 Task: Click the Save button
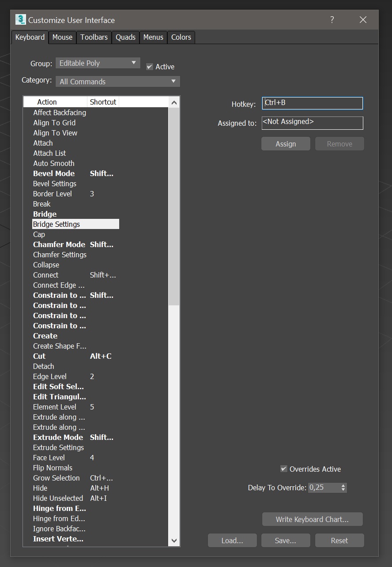click(x=286, y=541)
